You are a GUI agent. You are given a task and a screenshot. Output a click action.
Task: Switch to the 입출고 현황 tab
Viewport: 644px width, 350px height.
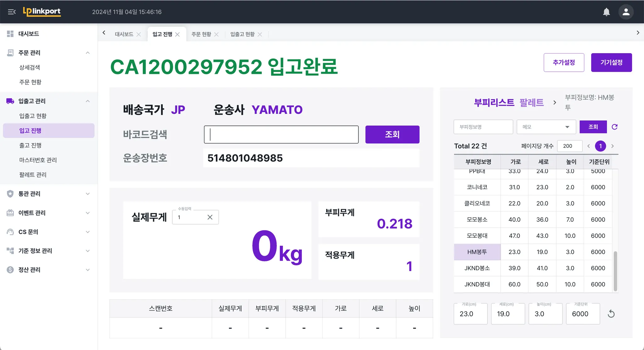[x=242, y=34]
